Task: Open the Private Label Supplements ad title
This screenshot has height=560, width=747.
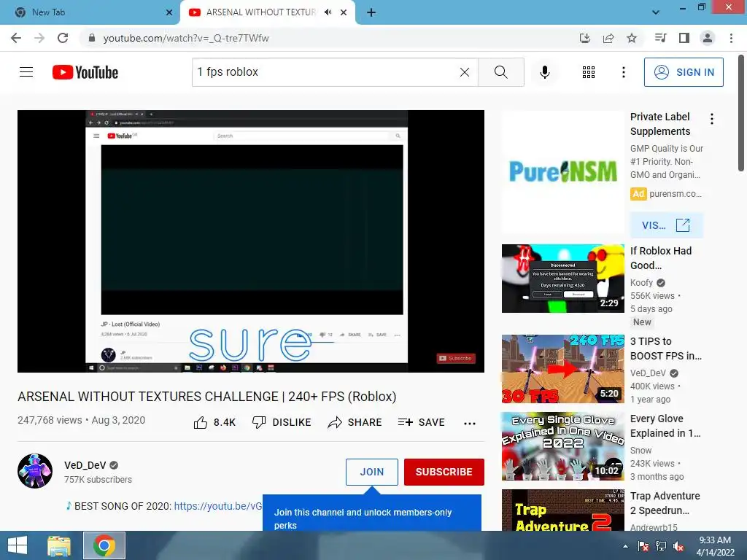Action: [659, 124]
